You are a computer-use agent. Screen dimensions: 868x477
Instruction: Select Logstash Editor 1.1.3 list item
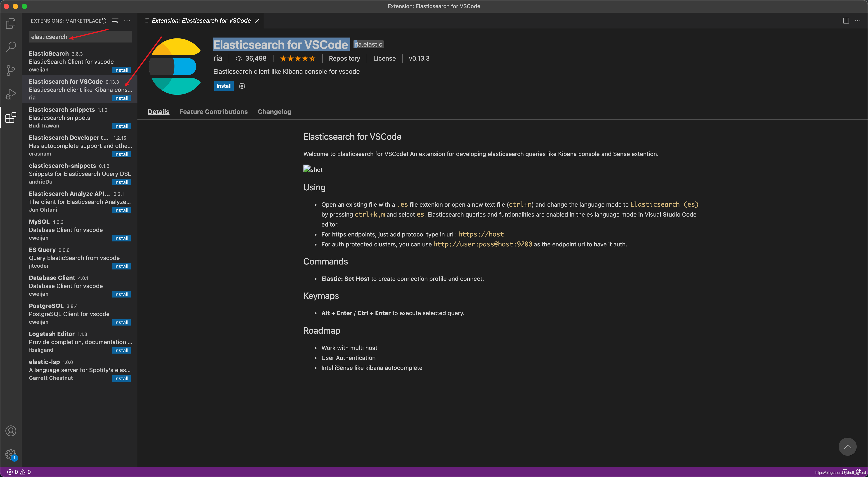[x=80, y=341]
